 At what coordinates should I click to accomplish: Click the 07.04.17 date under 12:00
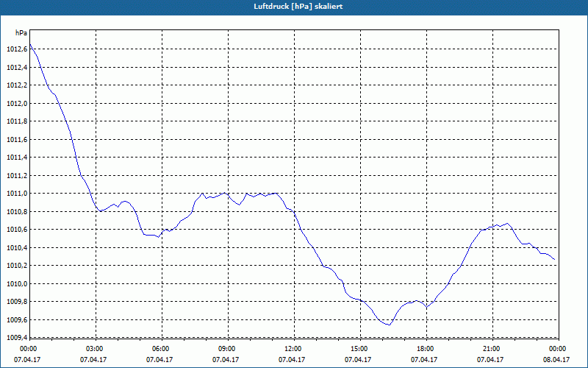(292, 360)
